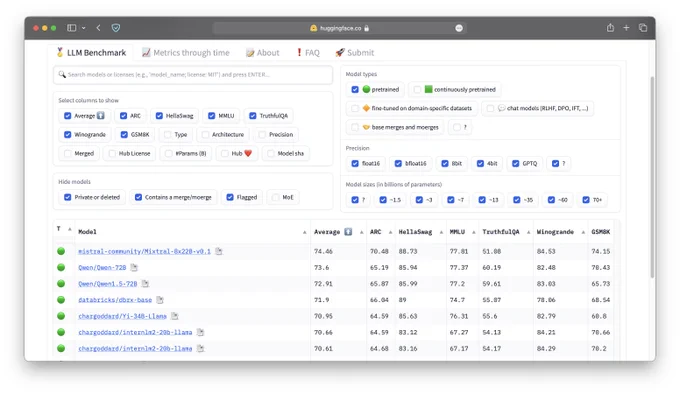Uncheck the Average column checkbox
680x394 pixels.
(x=67, y=116)
